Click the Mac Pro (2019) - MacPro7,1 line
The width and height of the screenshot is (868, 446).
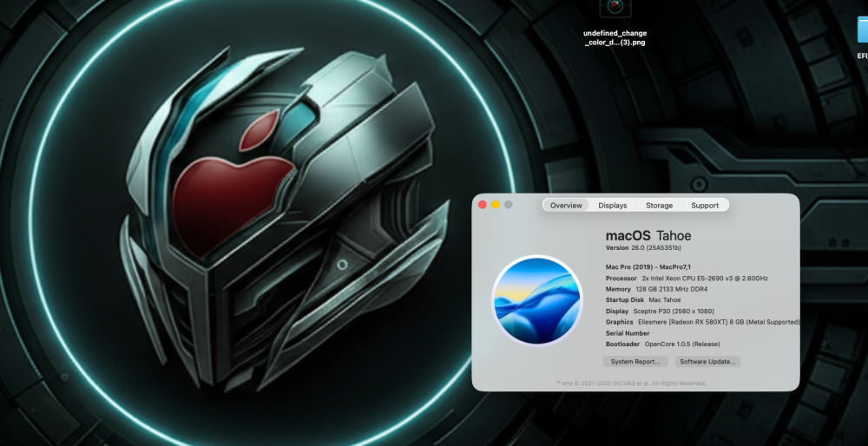click(648, 266)
